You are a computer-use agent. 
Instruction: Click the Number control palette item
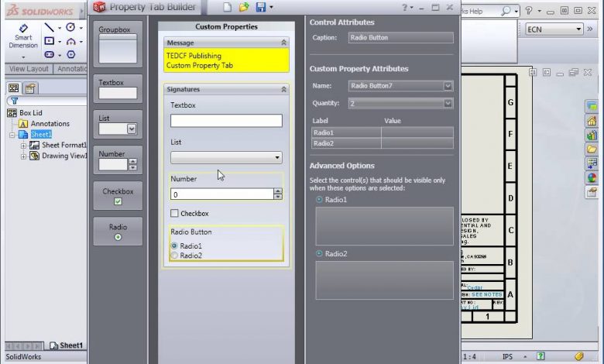118,160
